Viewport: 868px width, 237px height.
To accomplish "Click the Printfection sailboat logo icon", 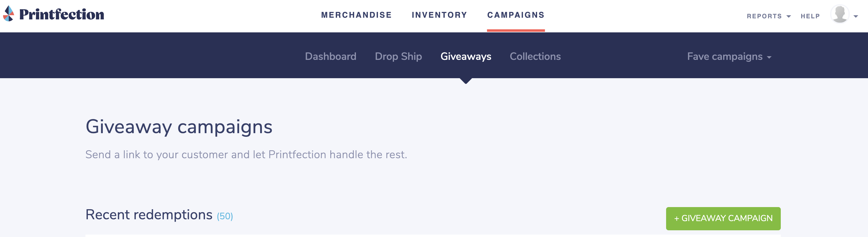I will (9, 13).
